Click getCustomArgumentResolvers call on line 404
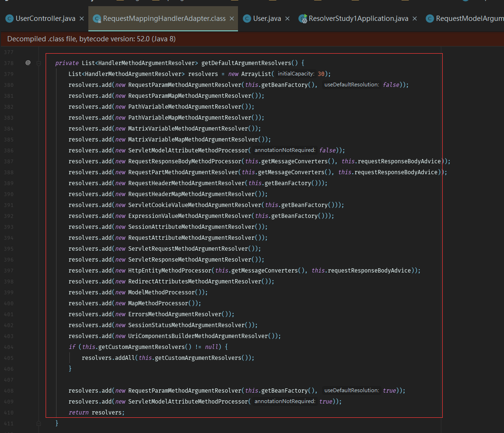Image resolution: width=504 pixels, height=433 pixels. pos(142,347)
